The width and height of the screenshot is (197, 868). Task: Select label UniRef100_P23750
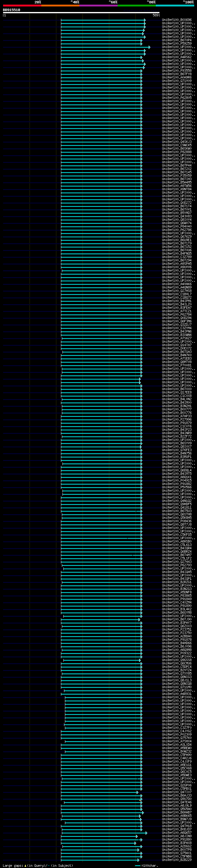(x=177, y=633)
